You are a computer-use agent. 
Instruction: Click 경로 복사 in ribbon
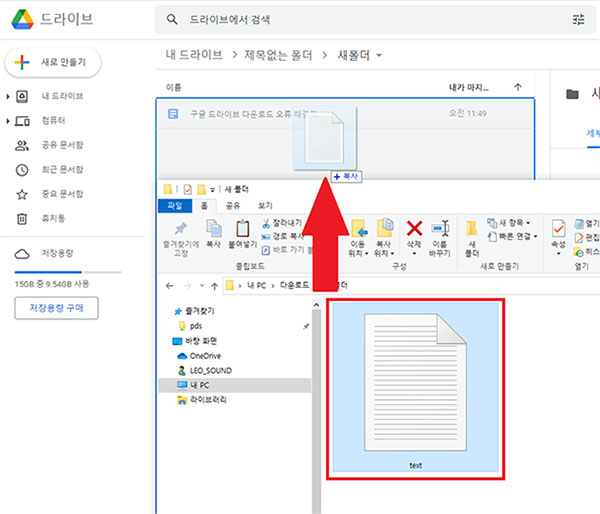pyautogui.click(x=282, y=237)
